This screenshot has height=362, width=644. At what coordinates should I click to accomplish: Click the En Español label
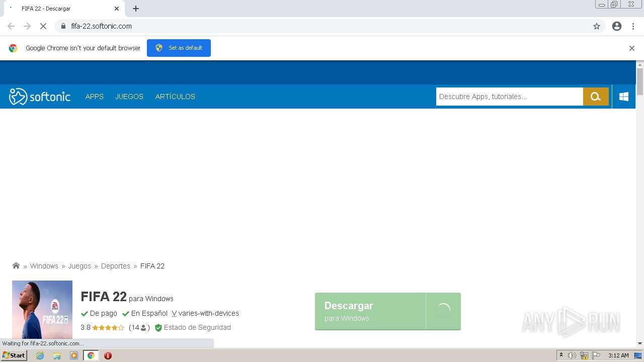145,313
